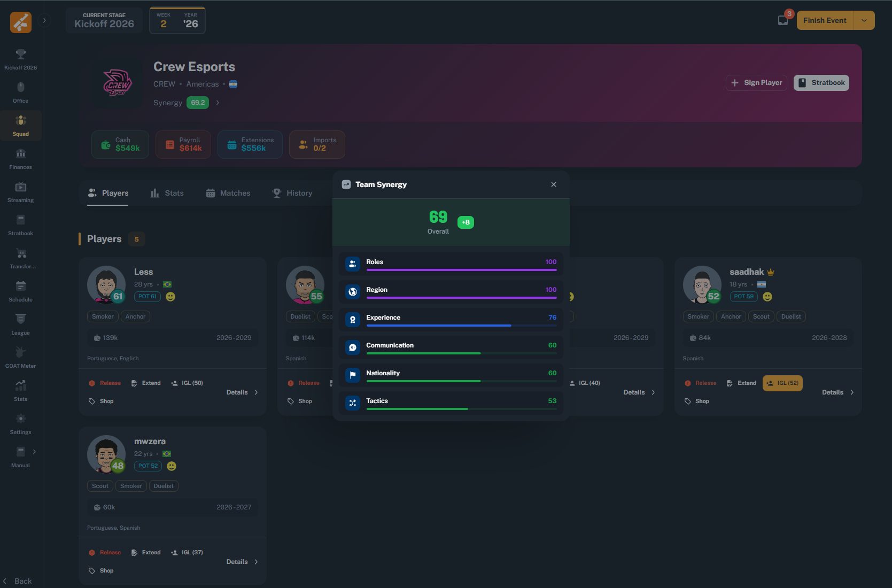Expand synergy details chevron beside 69.2
The image size is (892, 588).
click(218, 103)
